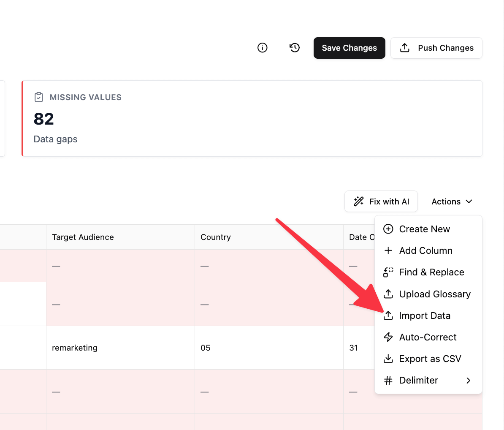504x430 pixels.
Task: Click the magic wand Fix with AI icon
Action: click(x=359, y=201)
